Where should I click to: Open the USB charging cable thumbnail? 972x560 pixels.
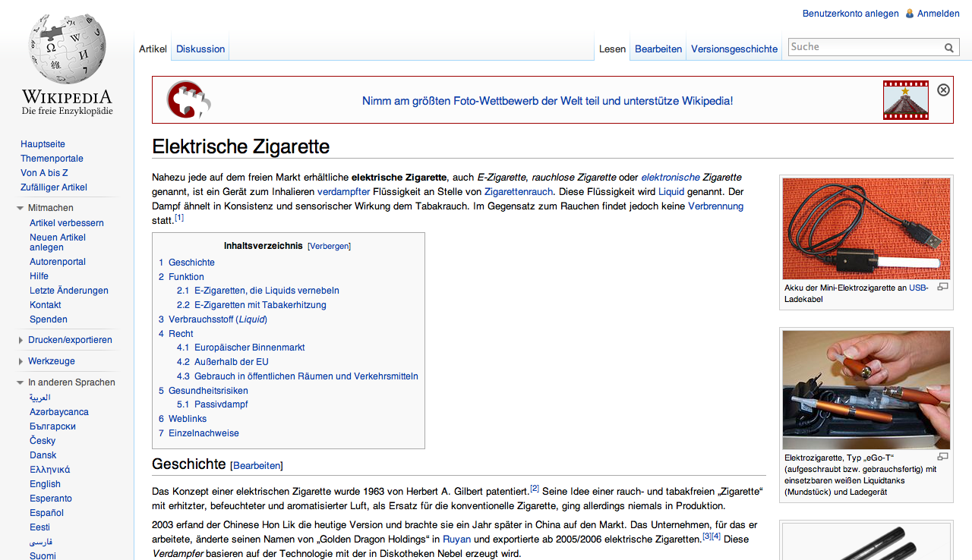click(x=866, y=228)
